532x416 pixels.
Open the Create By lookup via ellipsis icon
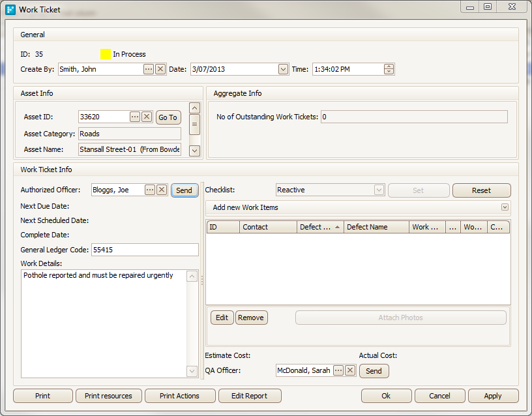[148, 69]
